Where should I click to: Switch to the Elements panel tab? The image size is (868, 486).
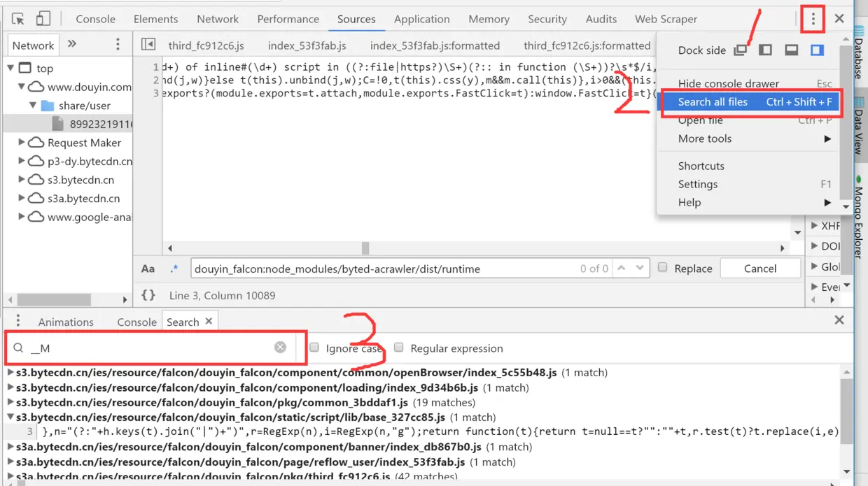(x=155, y=19)
